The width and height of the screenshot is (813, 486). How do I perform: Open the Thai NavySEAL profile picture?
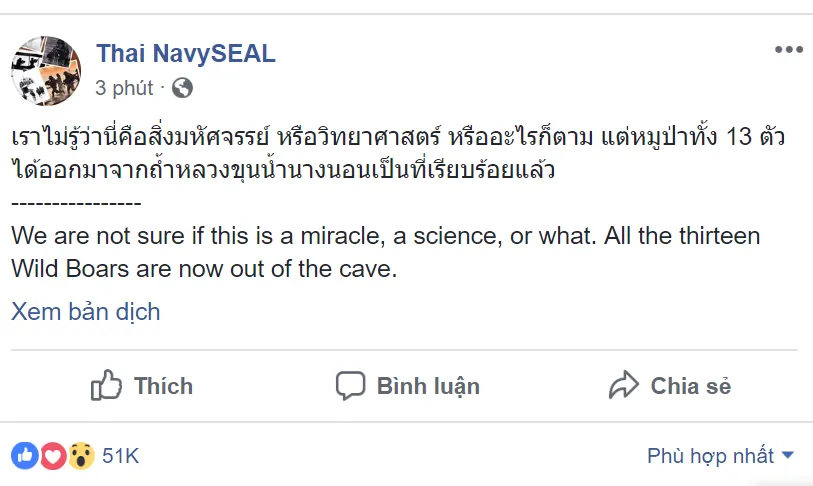[x=45, y=70]
